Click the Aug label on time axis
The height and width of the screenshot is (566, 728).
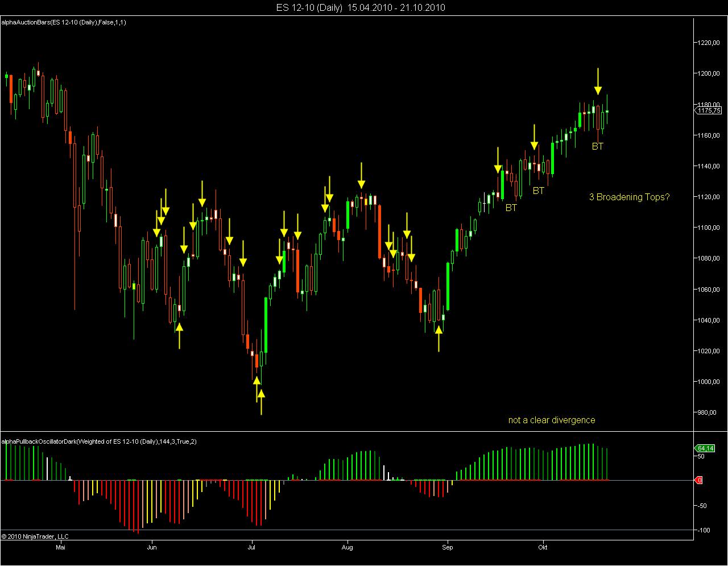pos(347,548)
